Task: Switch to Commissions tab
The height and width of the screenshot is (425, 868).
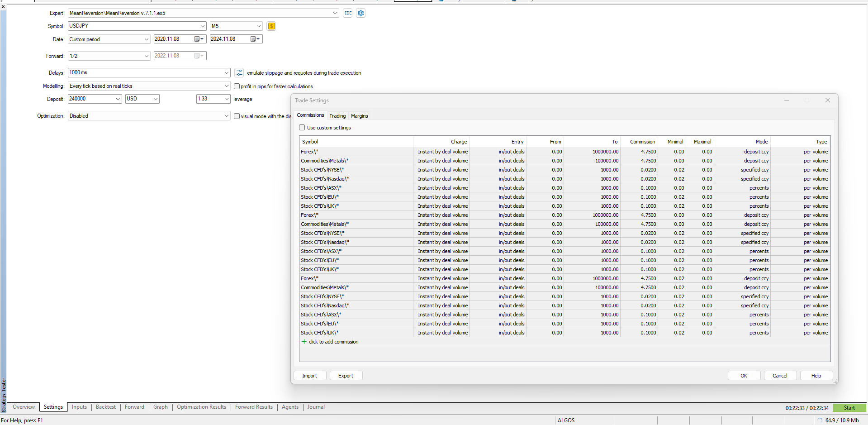Action: pyautogui.click(x=310, y=115)
